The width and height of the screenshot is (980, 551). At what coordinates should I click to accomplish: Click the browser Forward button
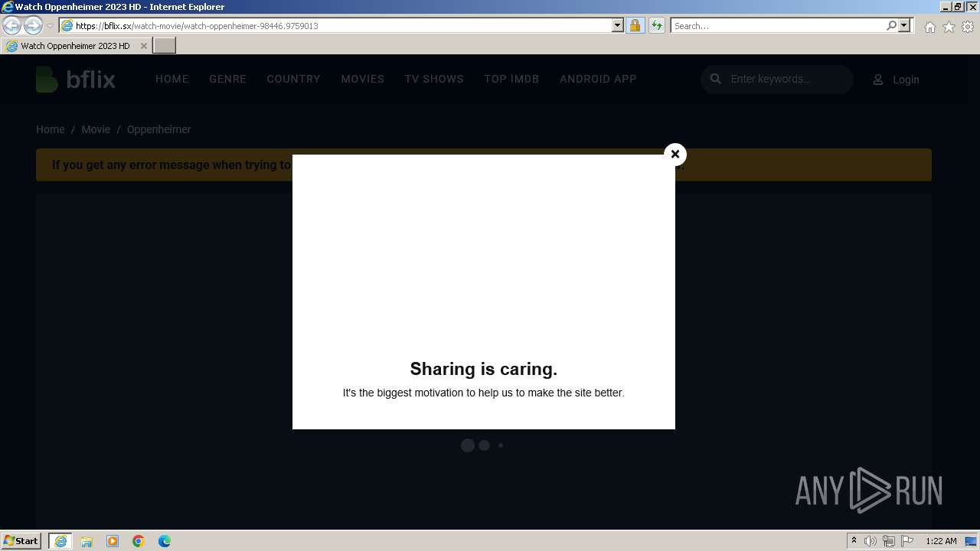tap(33, 25)
